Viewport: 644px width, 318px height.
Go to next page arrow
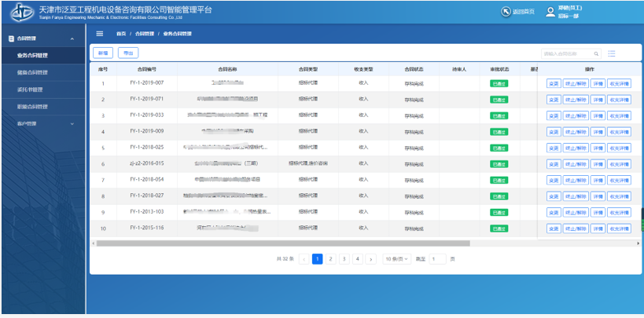(x=370, y=258)
